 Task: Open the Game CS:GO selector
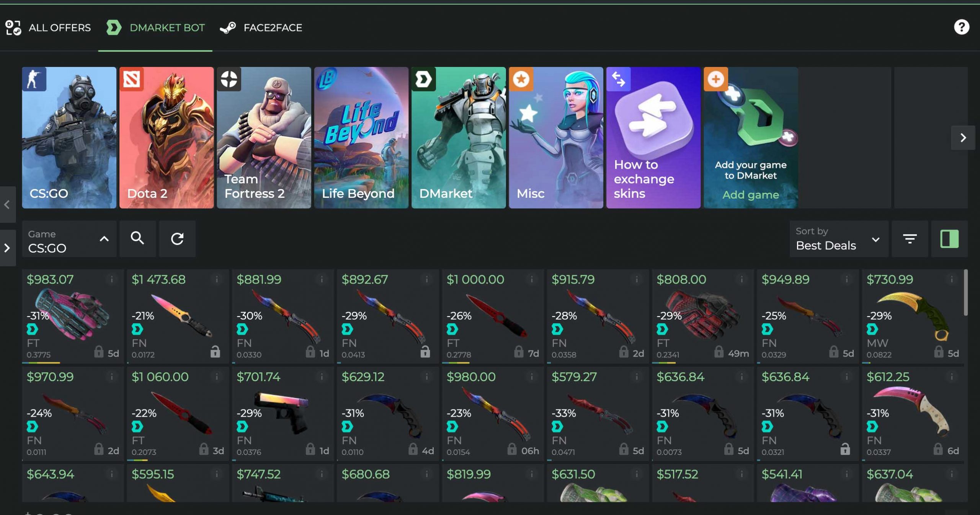pyautogui.click(x=69, y=239)
